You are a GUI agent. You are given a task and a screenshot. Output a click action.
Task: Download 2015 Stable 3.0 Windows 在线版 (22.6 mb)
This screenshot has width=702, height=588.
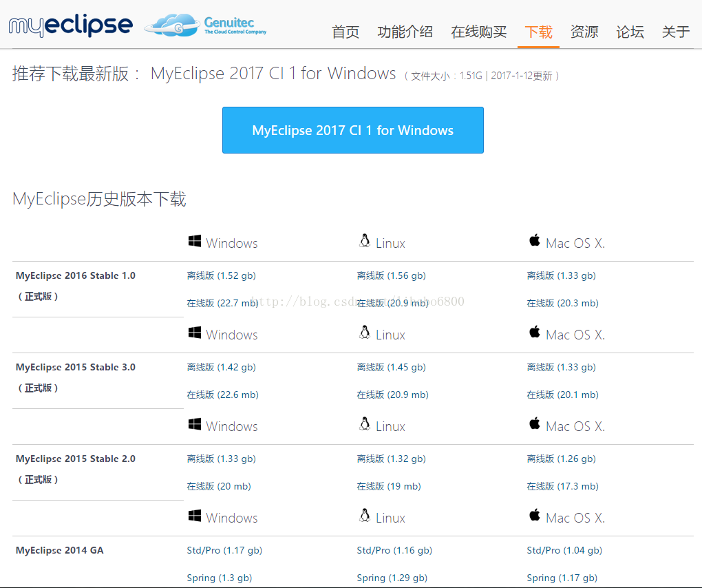point(222,395)
